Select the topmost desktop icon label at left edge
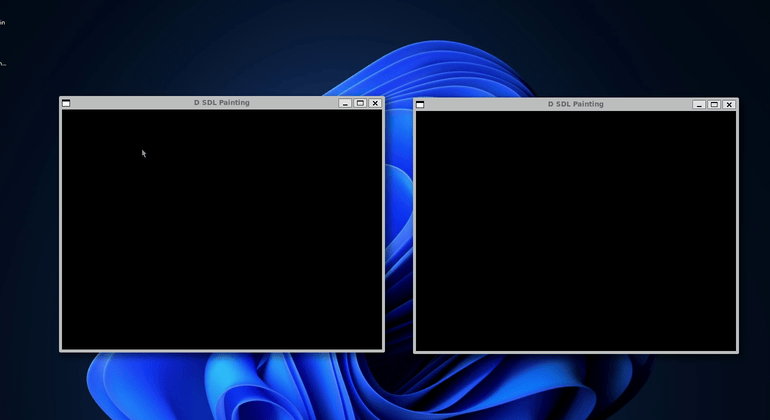This screenshot has height=420, width=770. coord(3,22)
